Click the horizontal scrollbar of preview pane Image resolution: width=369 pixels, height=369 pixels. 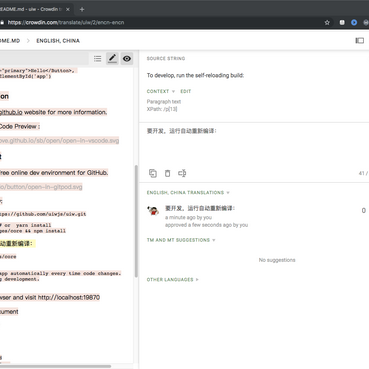[55, 366]
